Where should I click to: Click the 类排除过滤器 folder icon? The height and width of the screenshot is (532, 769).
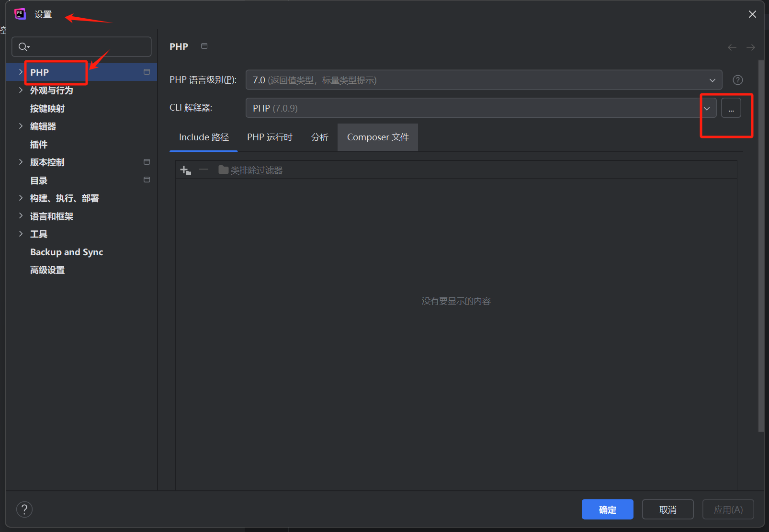pyautogui.click(x=223, y=170)
